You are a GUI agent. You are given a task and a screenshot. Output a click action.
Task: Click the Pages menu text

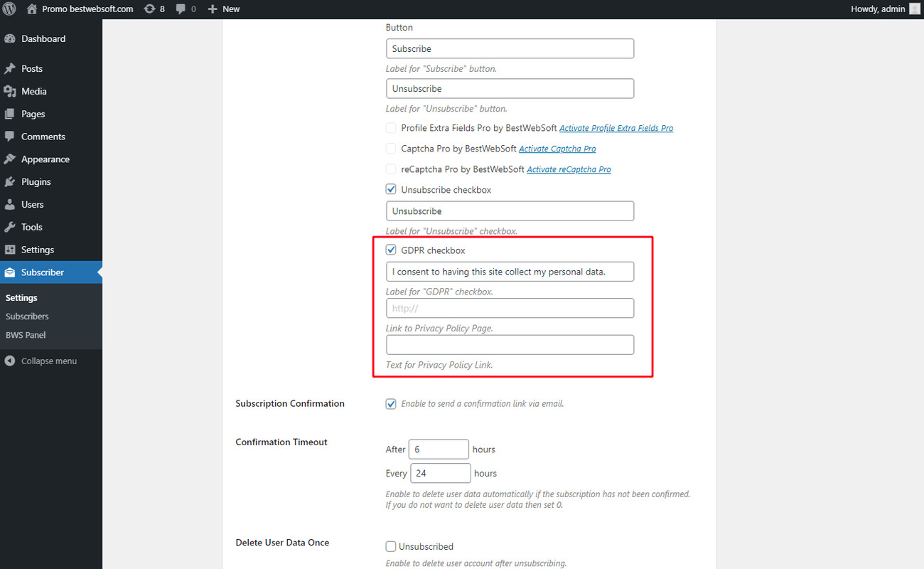pyautogui.click(x=33, y=115)
